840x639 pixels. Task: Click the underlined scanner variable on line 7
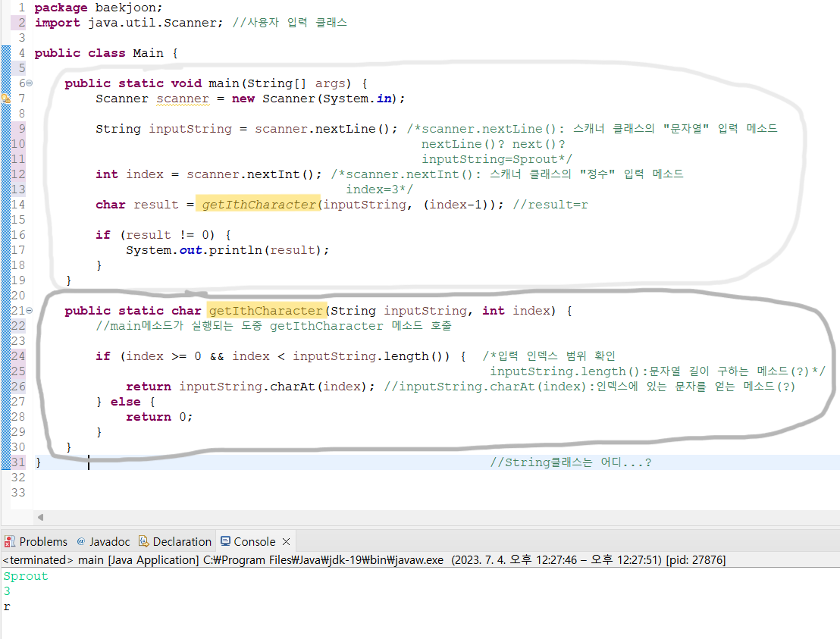(183, 99)
